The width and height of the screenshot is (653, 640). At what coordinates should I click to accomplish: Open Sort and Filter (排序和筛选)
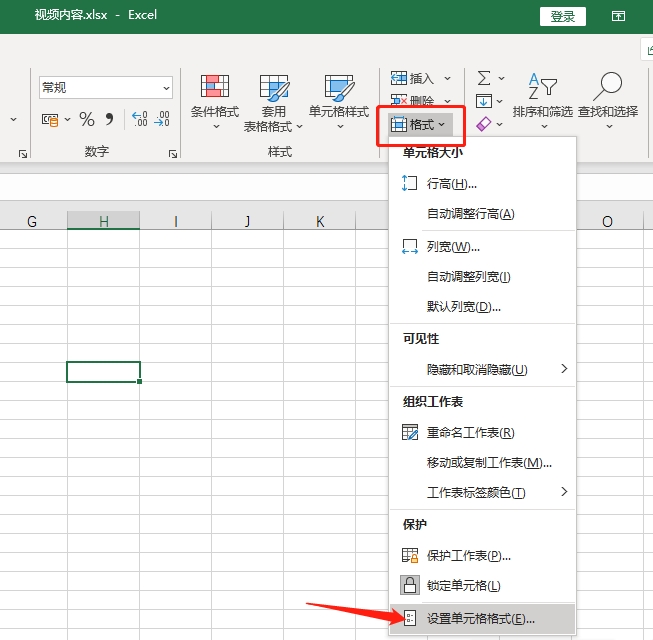(542, 100)
